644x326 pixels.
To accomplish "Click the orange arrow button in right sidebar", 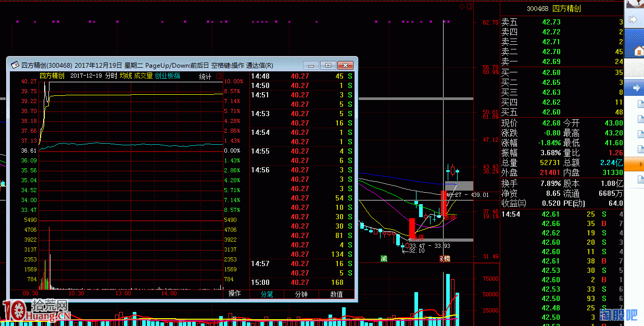I will click(634, 165).
